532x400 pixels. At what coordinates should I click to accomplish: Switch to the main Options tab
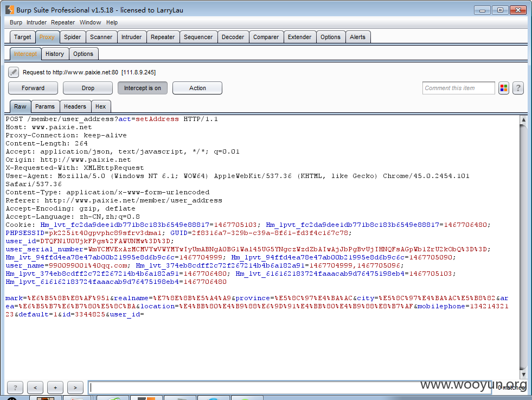coord(330,37)
